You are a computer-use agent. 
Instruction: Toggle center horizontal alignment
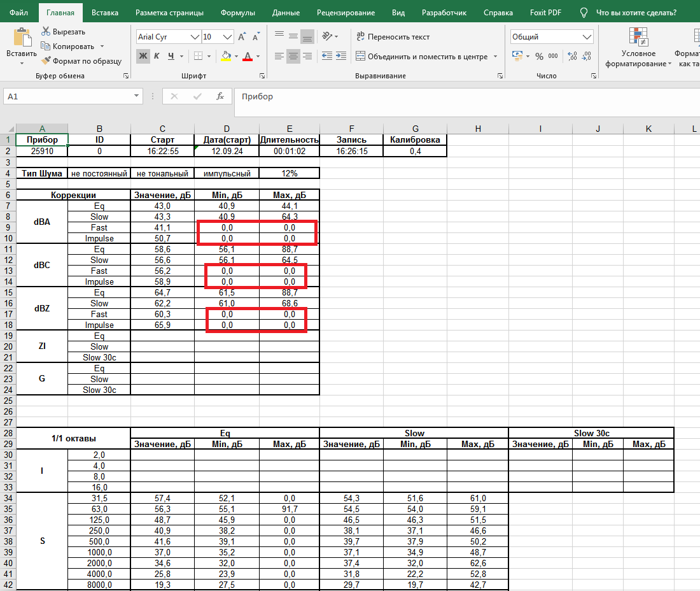pyautogui.click(x=293, y=56)
